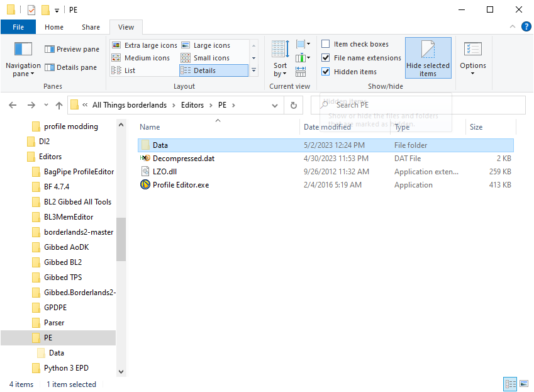
Task: Open Help with the question mark icon
Action: tap(526, 26)
